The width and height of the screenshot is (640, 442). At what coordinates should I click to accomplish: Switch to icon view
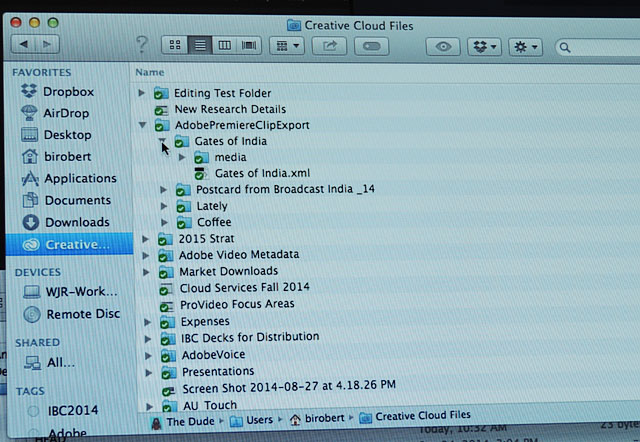click(x=175, y=45)
